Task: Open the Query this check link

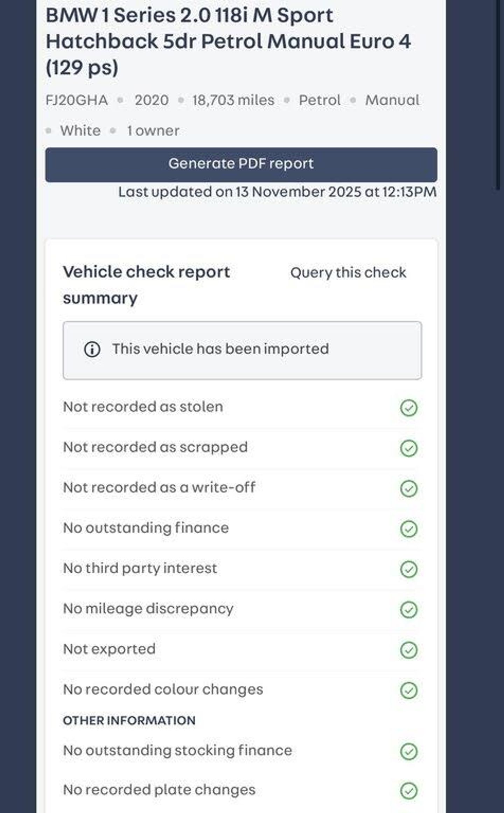Action: [x=348, y=273]
